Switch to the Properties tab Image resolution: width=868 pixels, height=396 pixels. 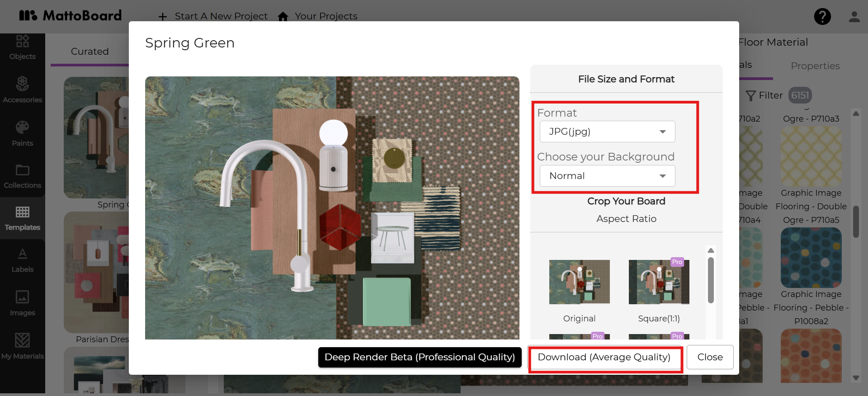pos(815,66)
